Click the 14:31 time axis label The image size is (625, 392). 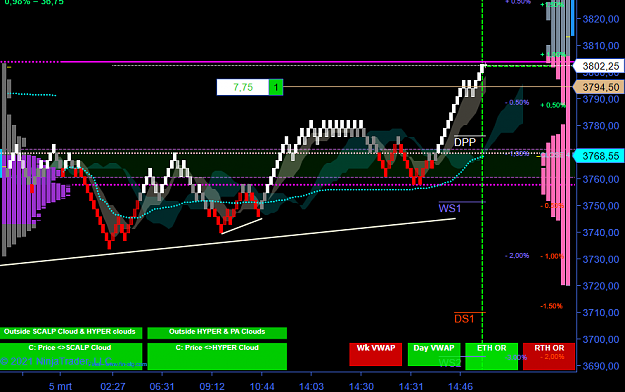411,386
